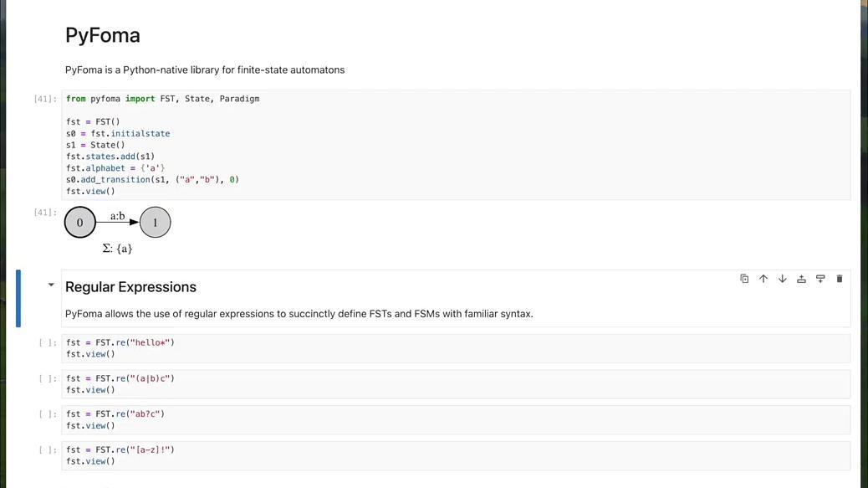This screenshot has height=488, width=868.
Task: Collapse the Regular Expressions heading section
Action: coord(51,285)
